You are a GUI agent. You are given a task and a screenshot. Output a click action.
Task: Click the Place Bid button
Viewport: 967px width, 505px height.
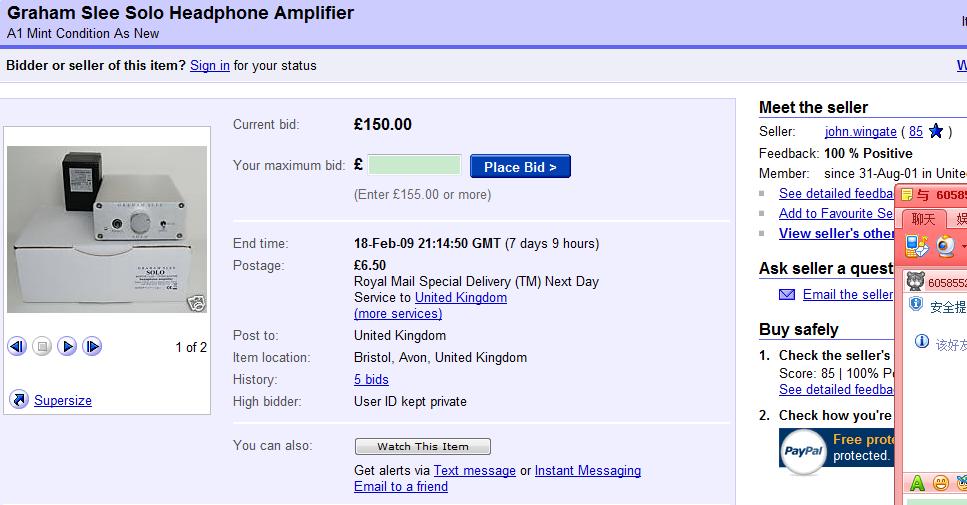(x=520, y=166)
